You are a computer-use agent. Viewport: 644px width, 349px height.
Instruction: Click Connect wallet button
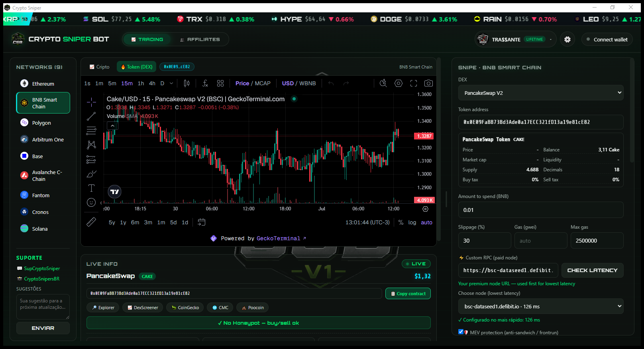click(607, 39)
